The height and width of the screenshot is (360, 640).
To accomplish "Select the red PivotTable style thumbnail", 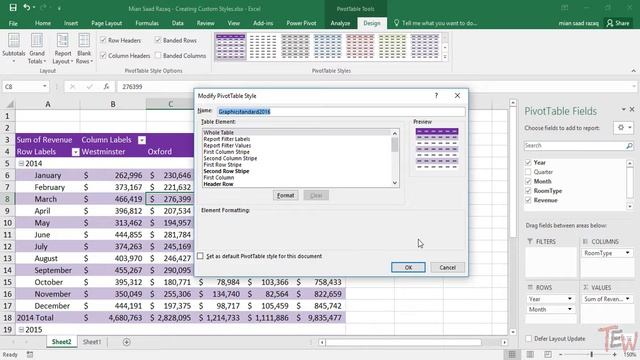I will tap(360, 47).
